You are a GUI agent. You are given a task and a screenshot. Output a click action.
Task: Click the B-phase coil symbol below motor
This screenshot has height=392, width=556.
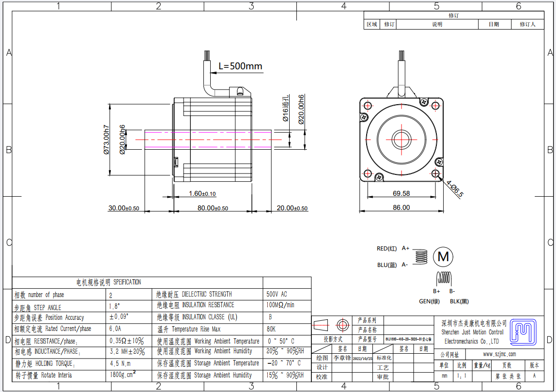click(444, 278)
